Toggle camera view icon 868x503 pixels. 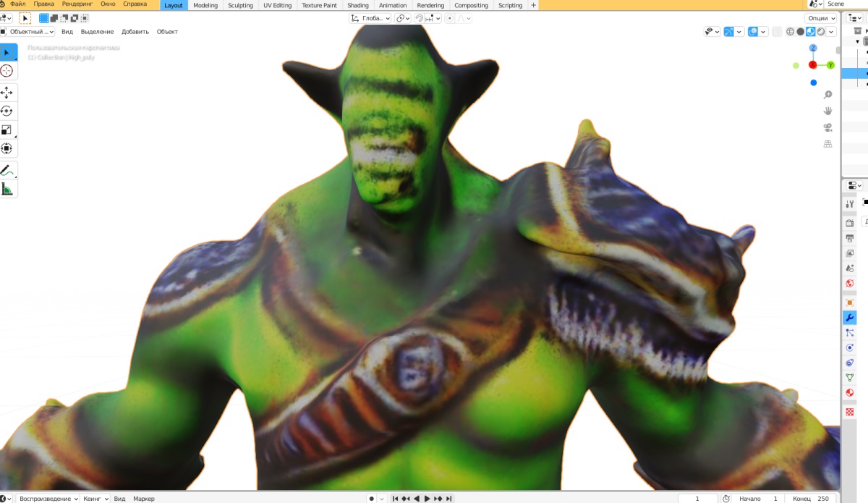tap(827, 127)
